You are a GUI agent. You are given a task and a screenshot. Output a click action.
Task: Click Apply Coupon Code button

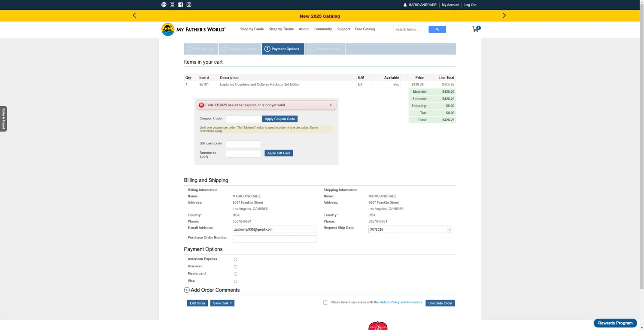click(280, 119)
